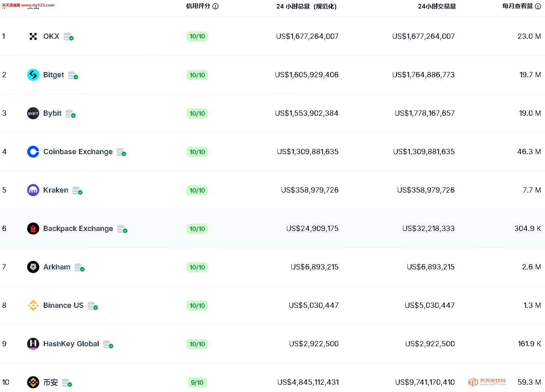This screenshot has height=392, width=545.
Task: Click the HashKey Global logo icon
Action: (33, 344)
